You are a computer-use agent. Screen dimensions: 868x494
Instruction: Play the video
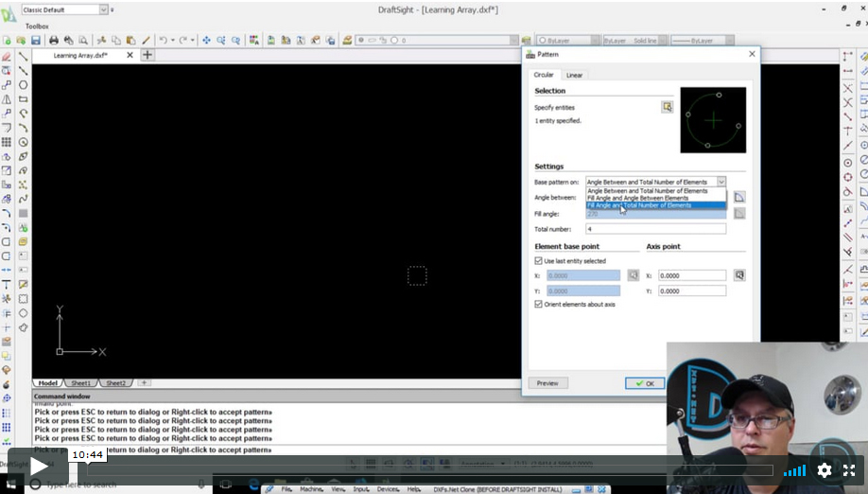pyautogui.click(x=39, y=467)
